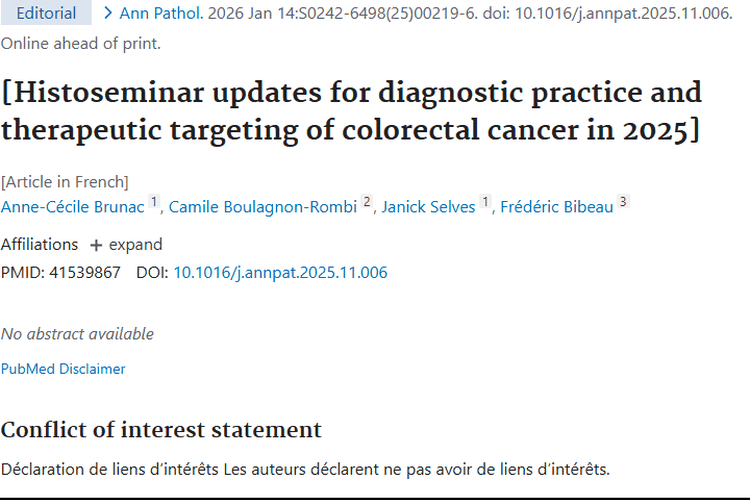The image size is (750, 500).
Task: Click the Histoseminar article title
Action: coord(351,111)
